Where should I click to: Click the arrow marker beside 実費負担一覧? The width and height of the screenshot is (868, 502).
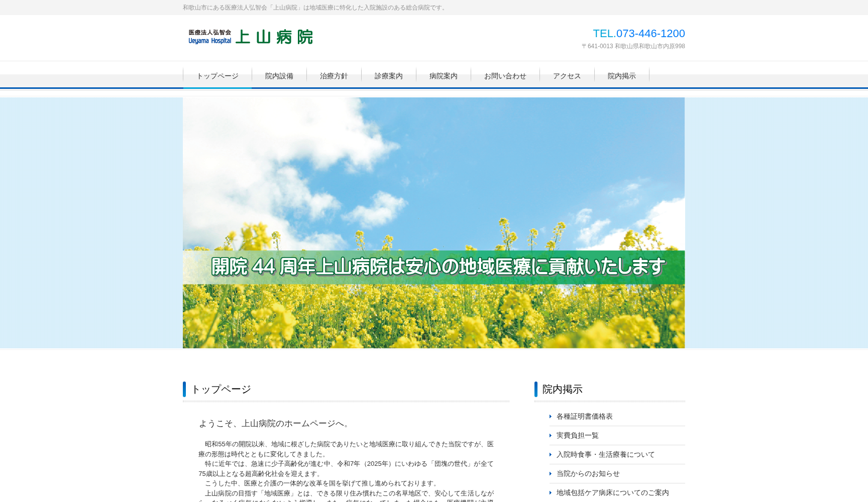point(551,435)
